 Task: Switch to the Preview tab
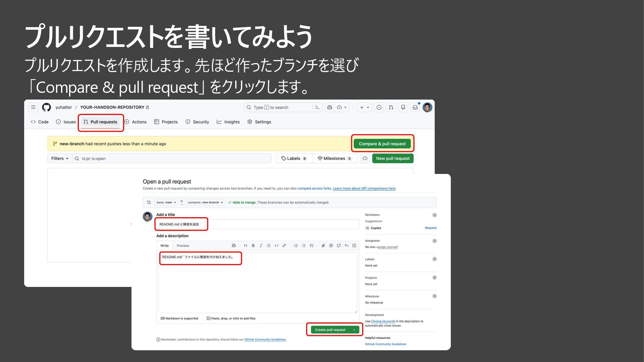(x=183, y=246)
